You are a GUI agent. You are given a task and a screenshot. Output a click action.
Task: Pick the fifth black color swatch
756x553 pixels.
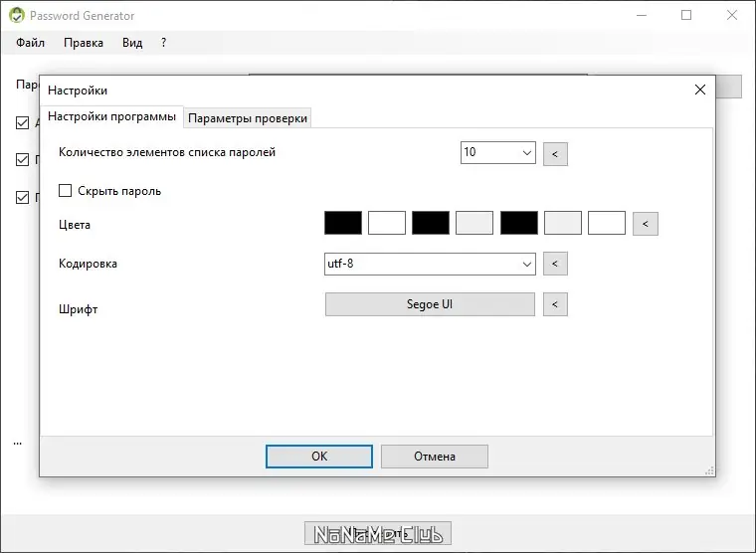(x=519, y=223)
